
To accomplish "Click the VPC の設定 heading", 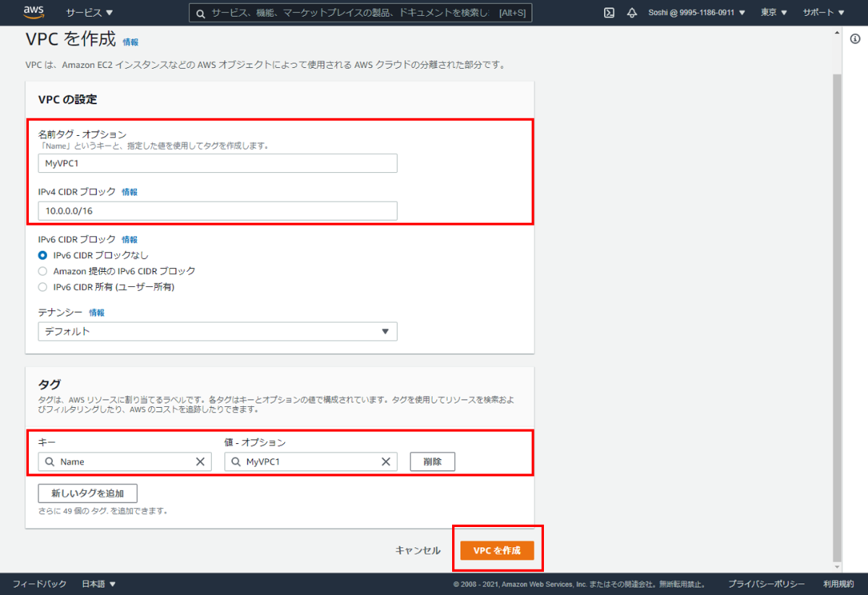I will 67,99.
